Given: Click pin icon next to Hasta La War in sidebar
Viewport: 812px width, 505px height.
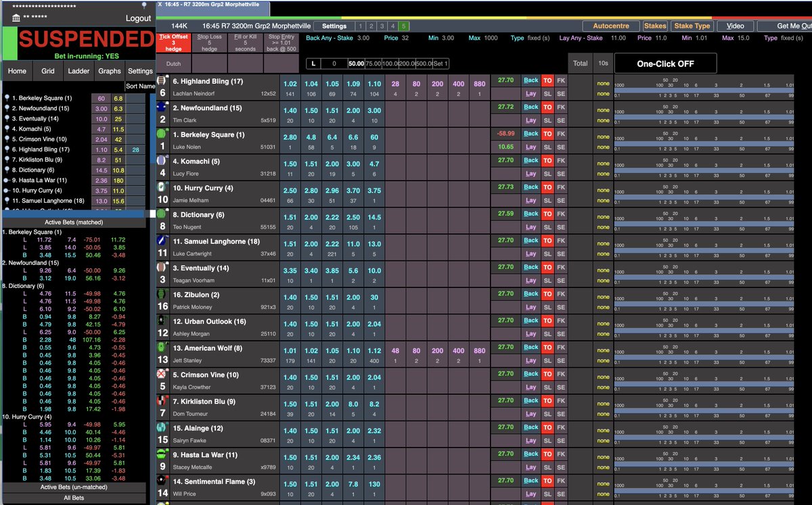Looking at the screenshot, I should pos(7,181).
